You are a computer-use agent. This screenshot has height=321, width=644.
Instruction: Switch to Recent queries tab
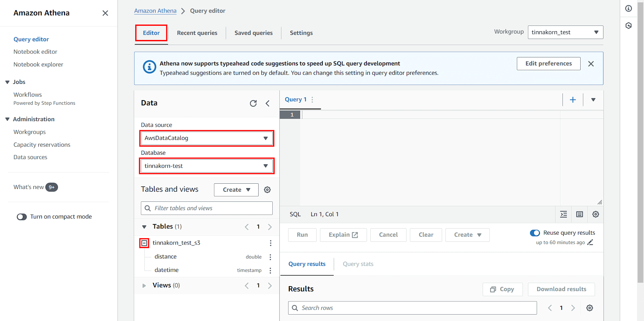point(197,33)
